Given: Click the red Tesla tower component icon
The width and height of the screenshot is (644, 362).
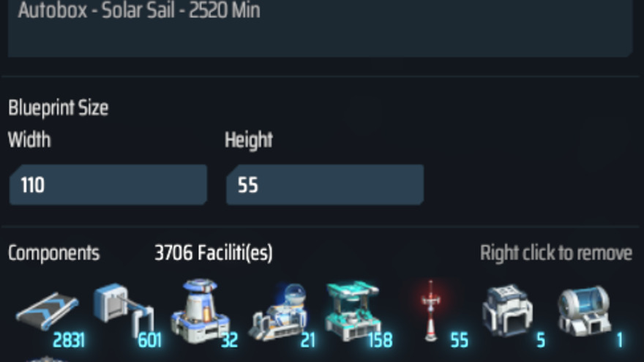Looking at the screenshot, I should pos(430,311).
